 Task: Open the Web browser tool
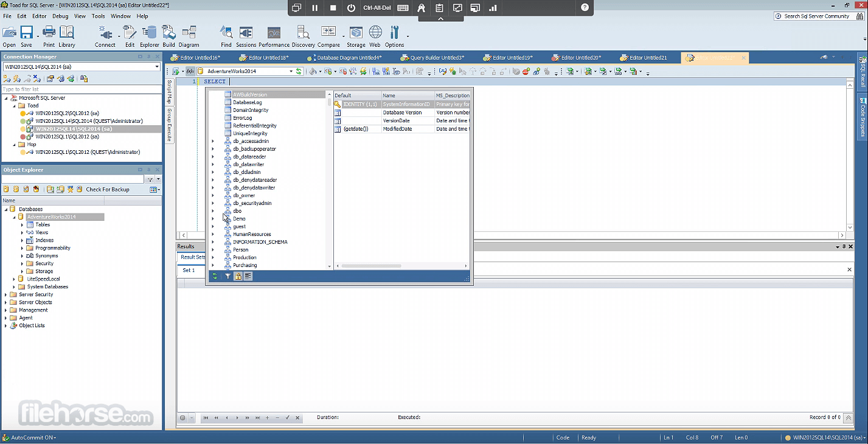point(375,36)
